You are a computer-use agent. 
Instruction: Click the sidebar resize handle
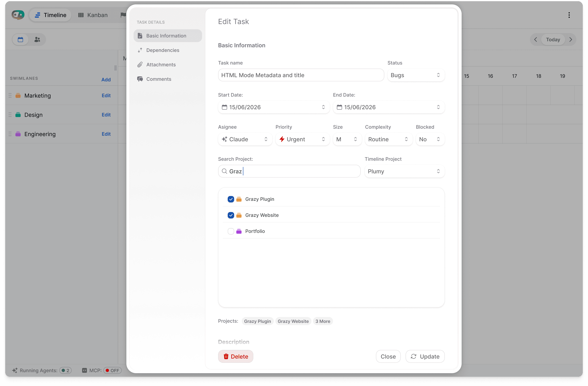[116, 68]
